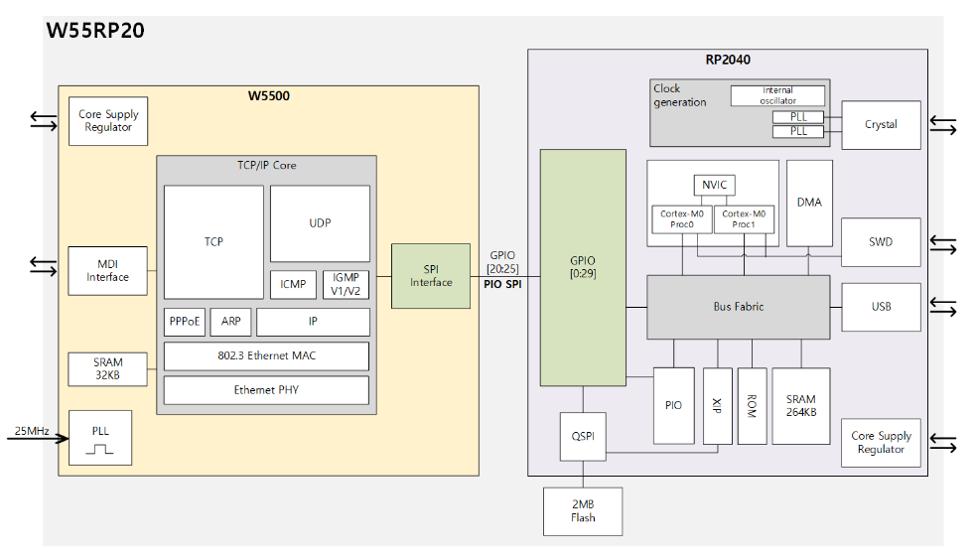Click bidirectional arrows beside USB block
The width and height of the screenshot is (976, 560).
[x=943, y=307]
